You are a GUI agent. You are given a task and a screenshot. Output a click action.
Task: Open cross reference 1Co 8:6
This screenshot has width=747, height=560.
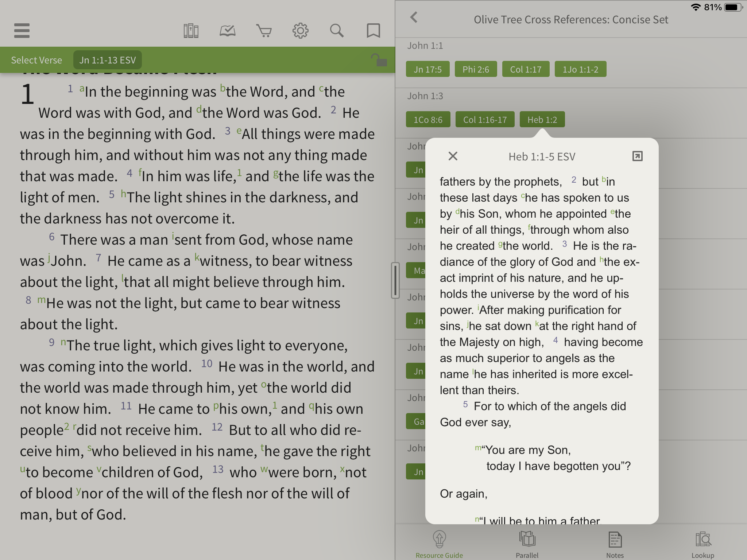click(x=428, y=119)
